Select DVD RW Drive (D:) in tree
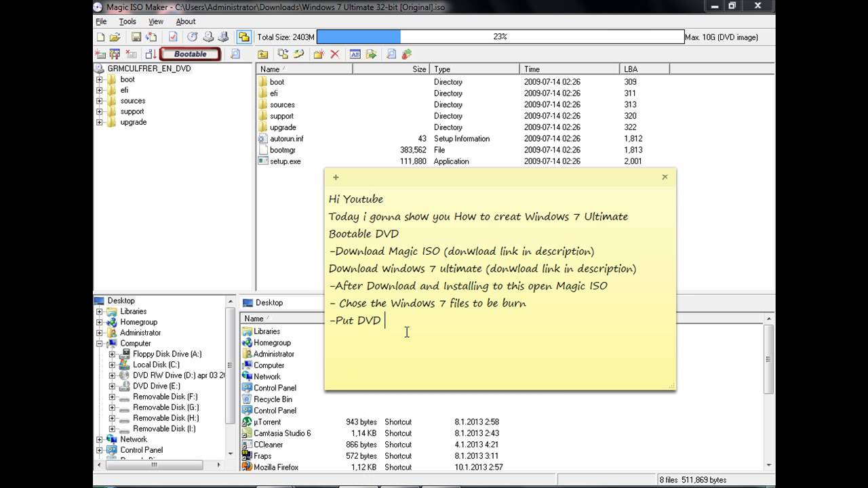 click(178, 375)
